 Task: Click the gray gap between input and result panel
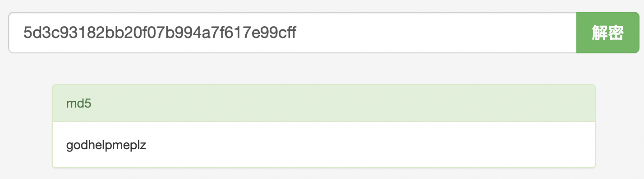point(322,69)
